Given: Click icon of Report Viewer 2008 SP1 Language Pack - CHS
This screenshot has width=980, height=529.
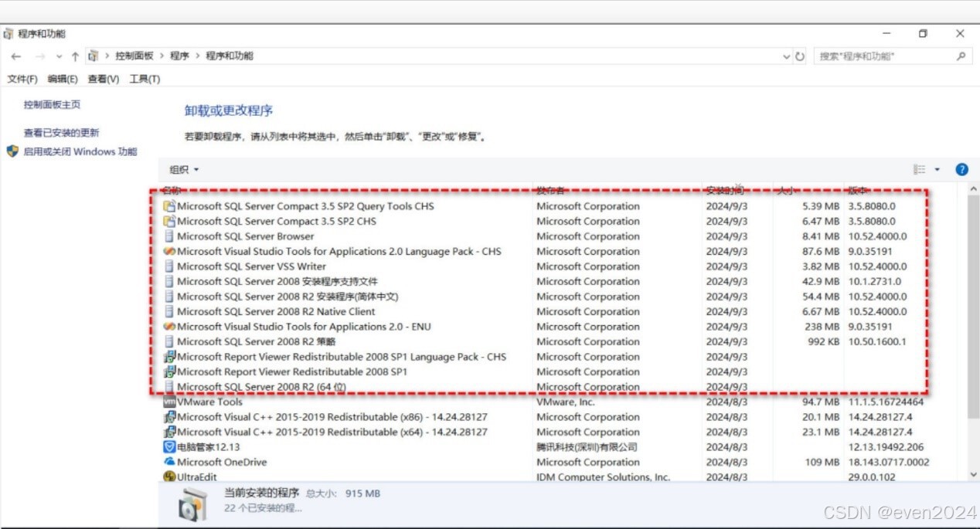Looking at the screenshot, I should (169, 357).
